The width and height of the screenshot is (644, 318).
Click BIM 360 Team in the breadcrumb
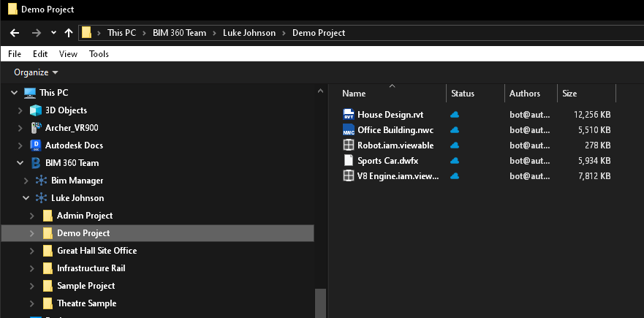click(180, 33)
